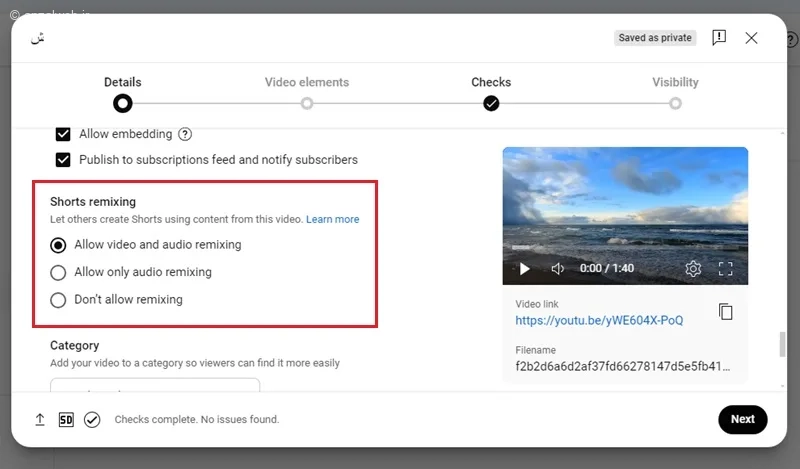Screen dimensions: 800x469
Task: Click Next to continue
Action: [742, 419]
